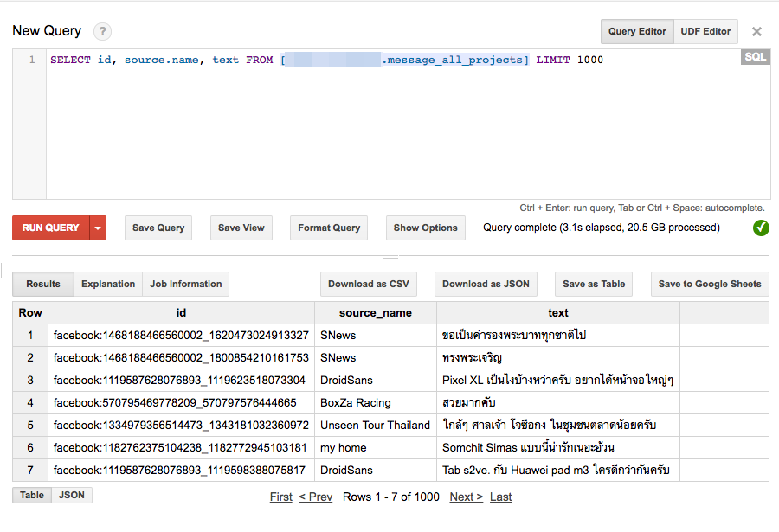Switch to the UDF Editor tab
This screenshot has height=532, width=779.
706,32
